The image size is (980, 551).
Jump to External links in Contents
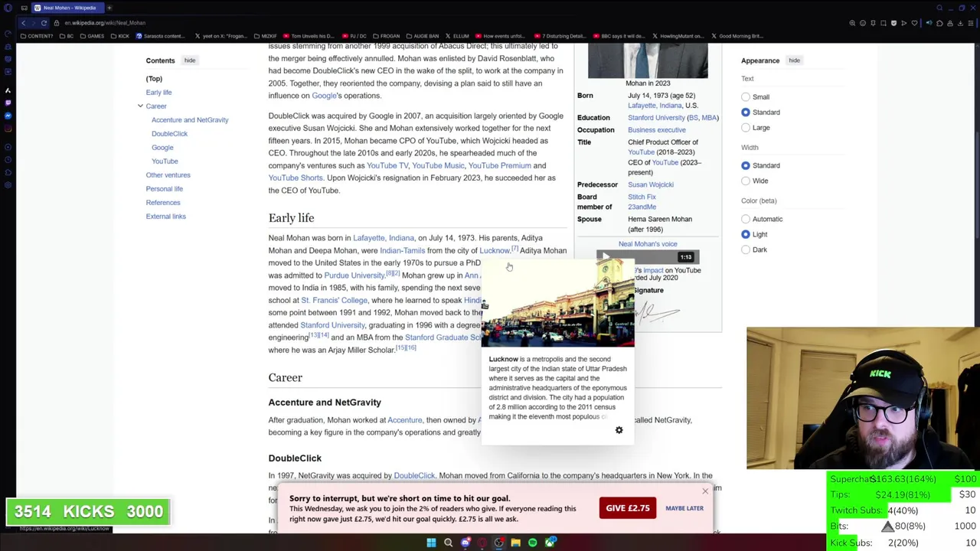pyautogui.click(x=165, y=217)
